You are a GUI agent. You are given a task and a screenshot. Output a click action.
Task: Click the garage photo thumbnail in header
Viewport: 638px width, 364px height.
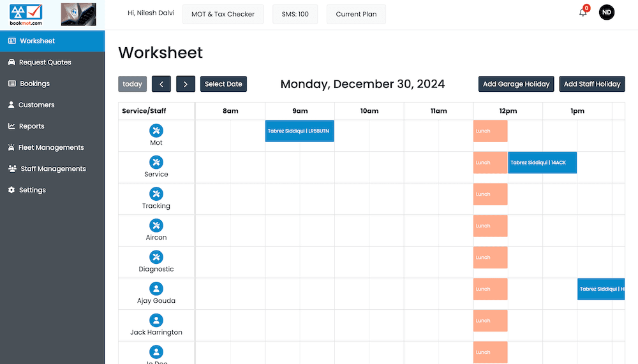(x=78, y=15)
